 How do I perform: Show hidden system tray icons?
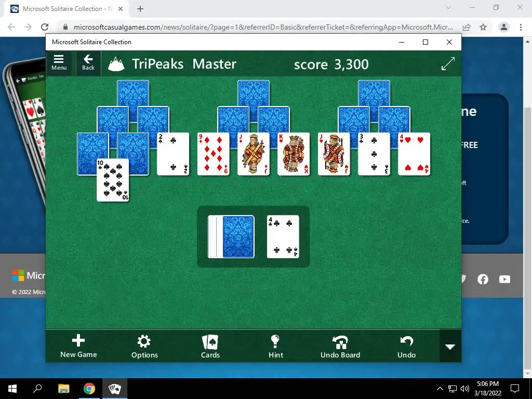click(x=440, y=389)
